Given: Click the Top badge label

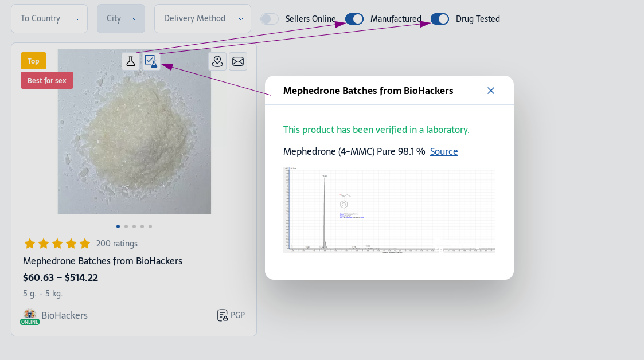Looking at the screenshot, I should click(33, 61).
